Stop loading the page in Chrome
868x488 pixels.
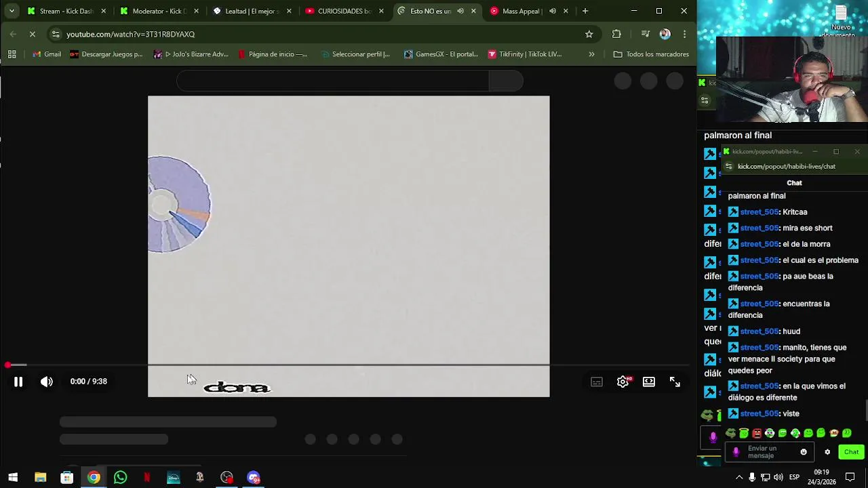pyautogui.click(x=34, y=34)
